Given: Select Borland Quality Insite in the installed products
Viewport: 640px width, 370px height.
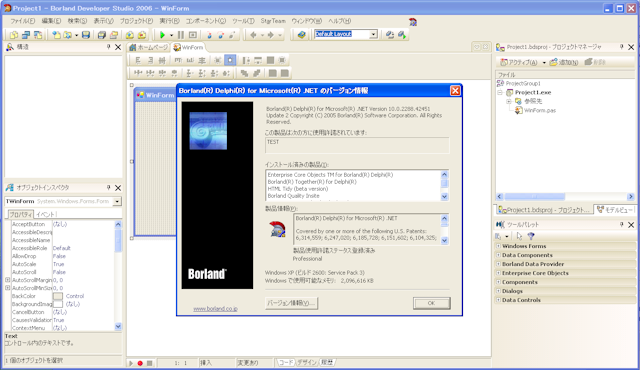Looking at the screenshot, I should coord(293,196).
